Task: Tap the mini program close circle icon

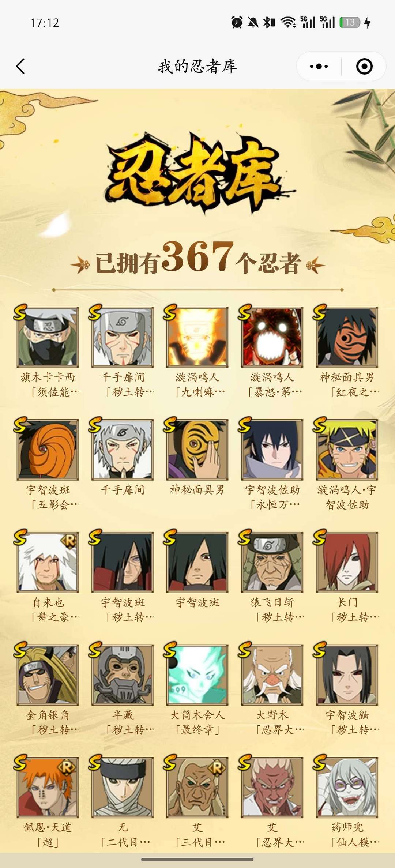Action: pyautogui.click(x=364, y=67)
